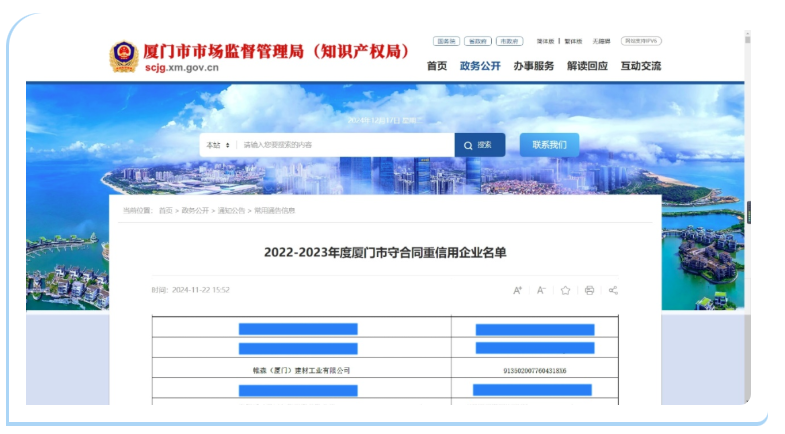This screenshot has height=434, width=785.
Task: Click the 联系我们 button
Action: pyautogui.click(x=549, y=145)
